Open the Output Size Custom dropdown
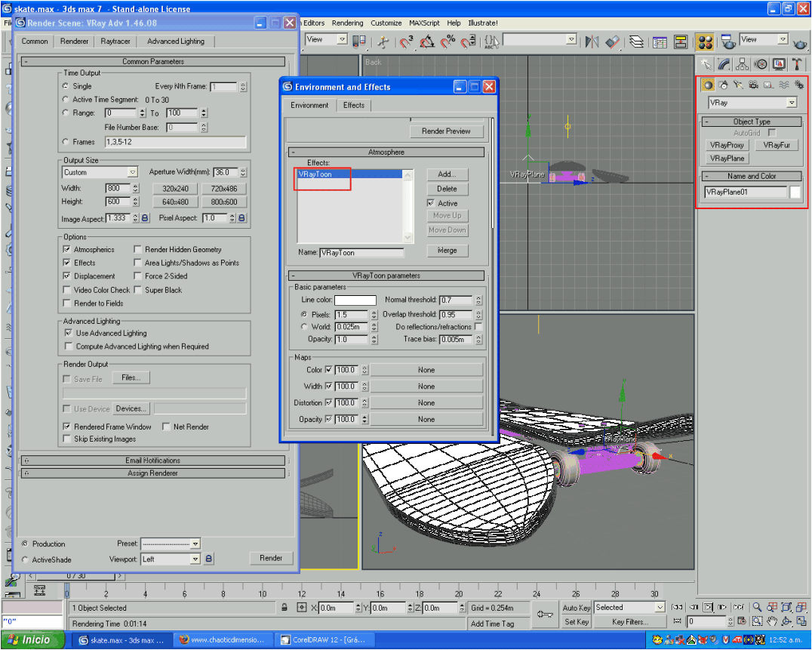The width and height of the screenshot is (812, 650). pos(100,172)
